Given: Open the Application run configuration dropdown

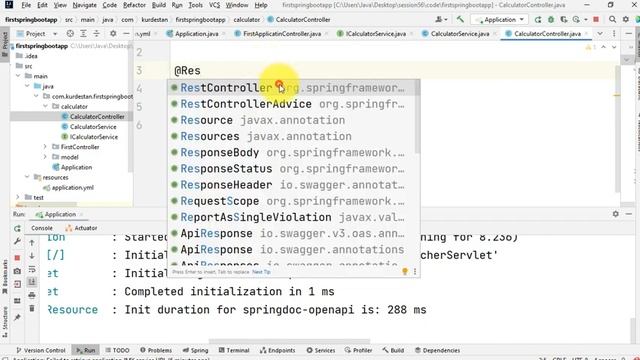Looking at the screenshot, I should [x=499, y=19].
